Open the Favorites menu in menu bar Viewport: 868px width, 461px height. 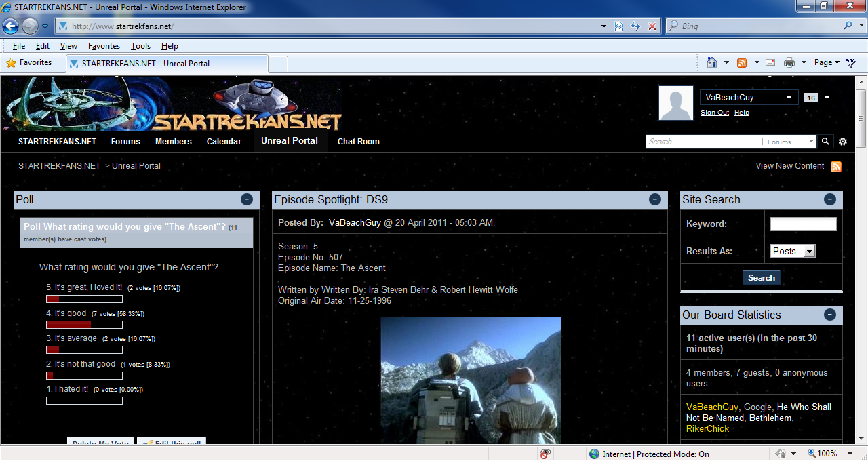[x=104, y=46]
